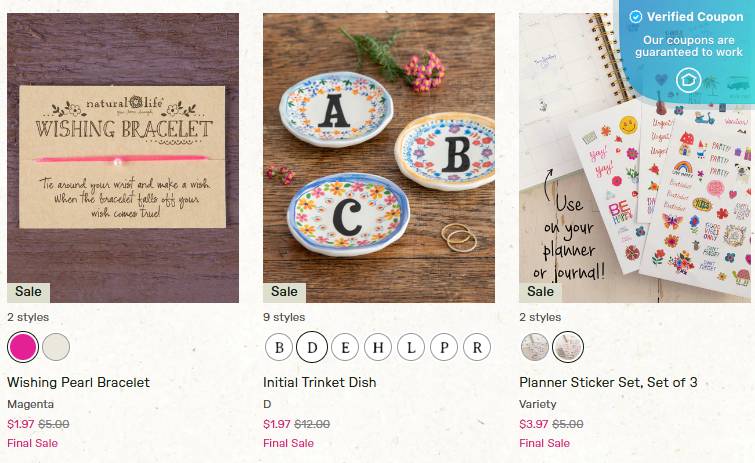
Task: Choose letter H for trinket dish
Action: (378, 347)
